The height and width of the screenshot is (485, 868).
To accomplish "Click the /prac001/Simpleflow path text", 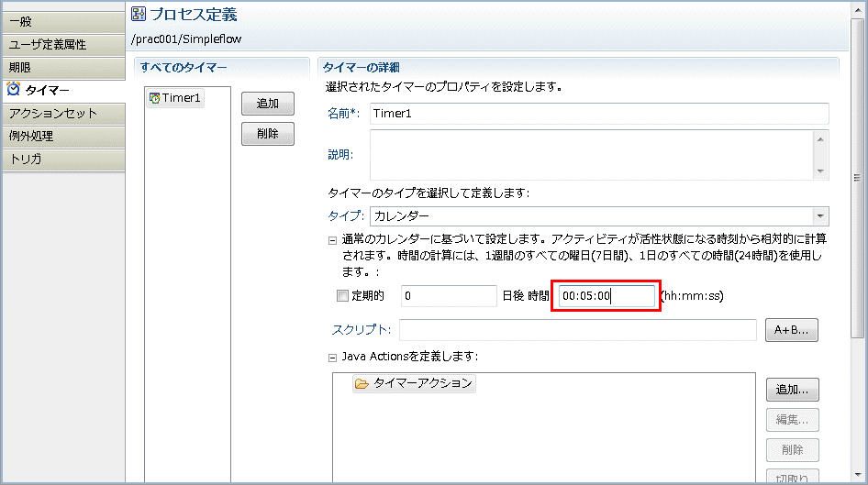I will click(x=186, y=39).
